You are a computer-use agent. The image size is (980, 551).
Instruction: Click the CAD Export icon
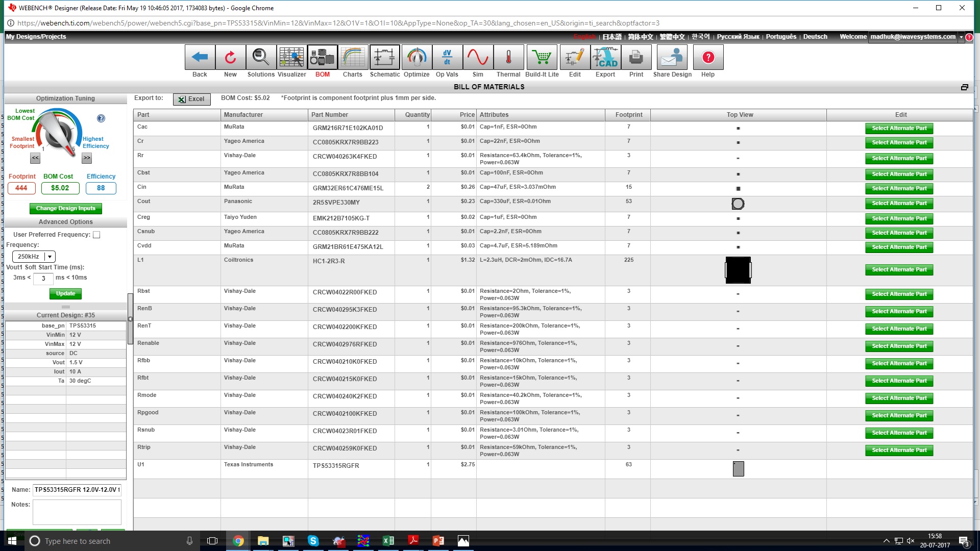605,58
